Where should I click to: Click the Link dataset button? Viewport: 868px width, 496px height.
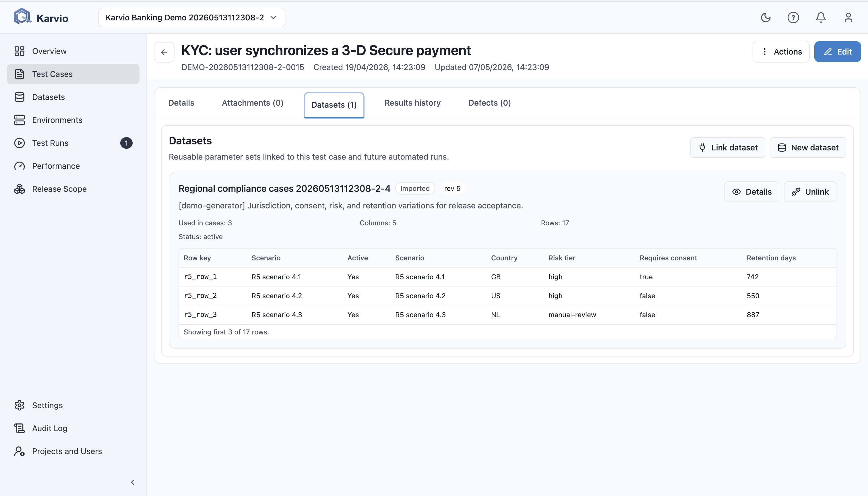pos(727,148)
